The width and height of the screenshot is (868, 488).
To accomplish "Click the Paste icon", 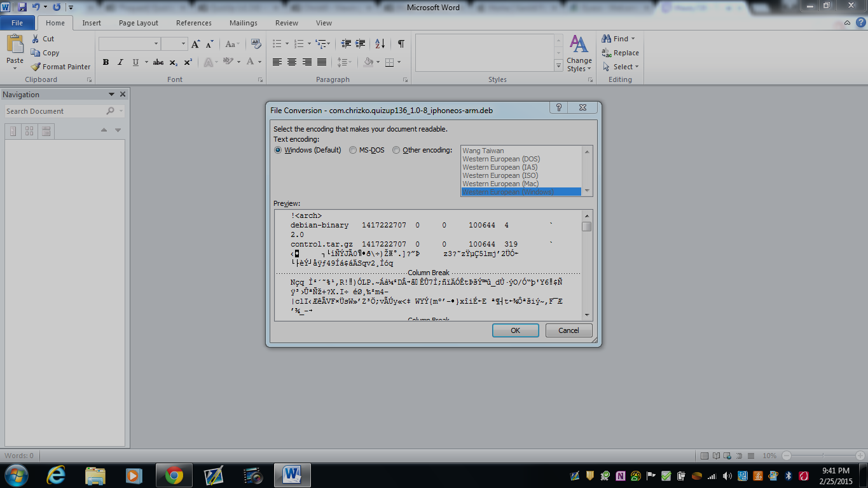I will (x=15, y=44).
